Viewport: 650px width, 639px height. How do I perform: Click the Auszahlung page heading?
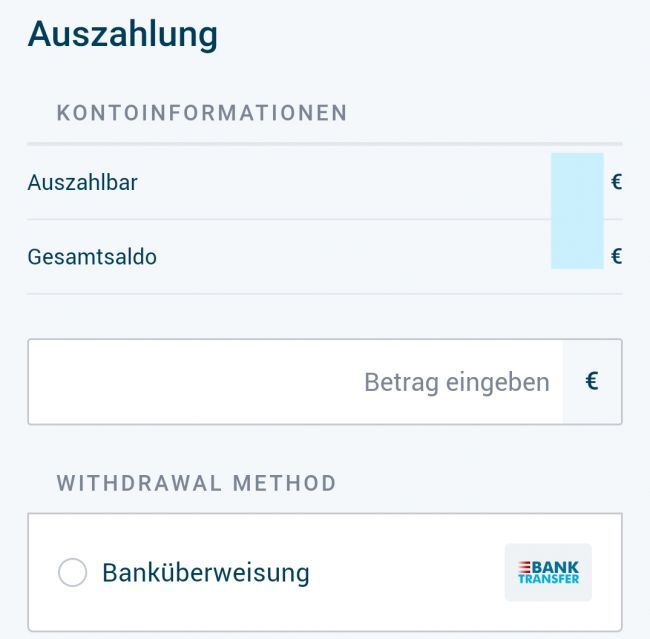[x=122, y=33]
